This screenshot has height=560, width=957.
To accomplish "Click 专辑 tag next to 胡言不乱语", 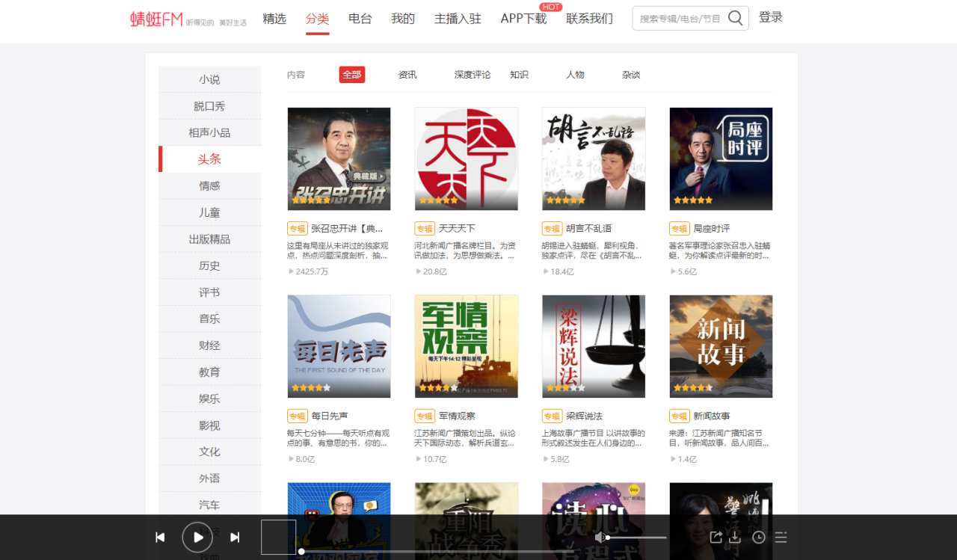I will [552, 228].
